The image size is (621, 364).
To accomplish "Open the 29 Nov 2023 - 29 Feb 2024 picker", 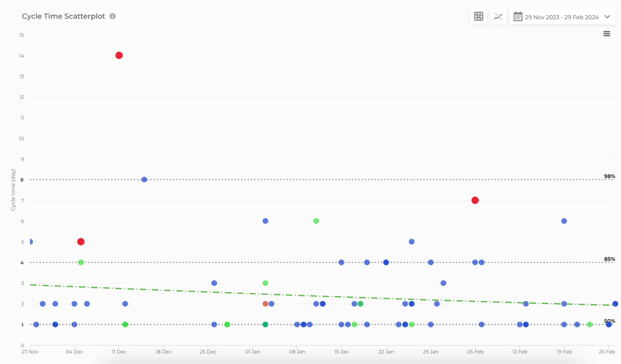I will (x=562, y=17).
